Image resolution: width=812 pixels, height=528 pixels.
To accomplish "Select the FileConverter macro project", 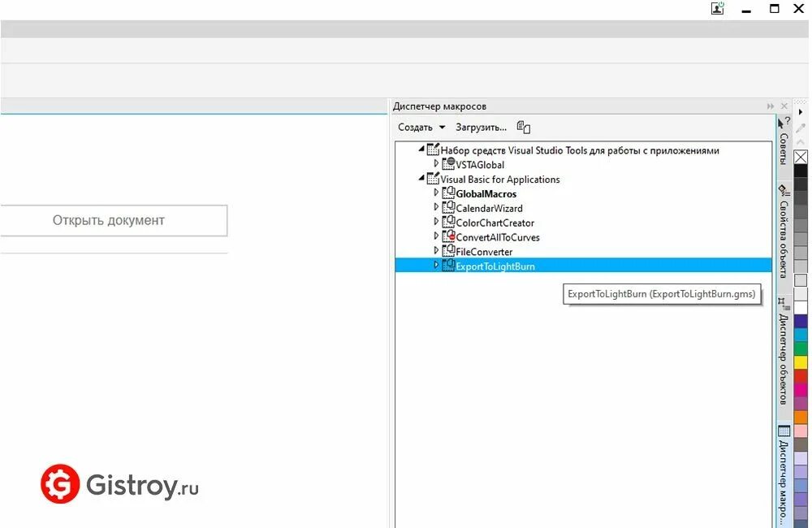I will tap(484, 252).
